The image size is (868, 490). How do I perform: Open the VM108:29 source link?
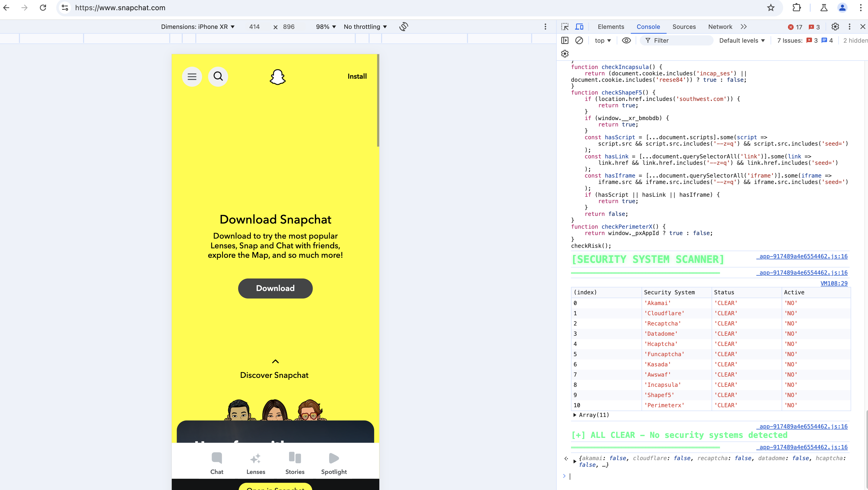click(x=834, y=283)
